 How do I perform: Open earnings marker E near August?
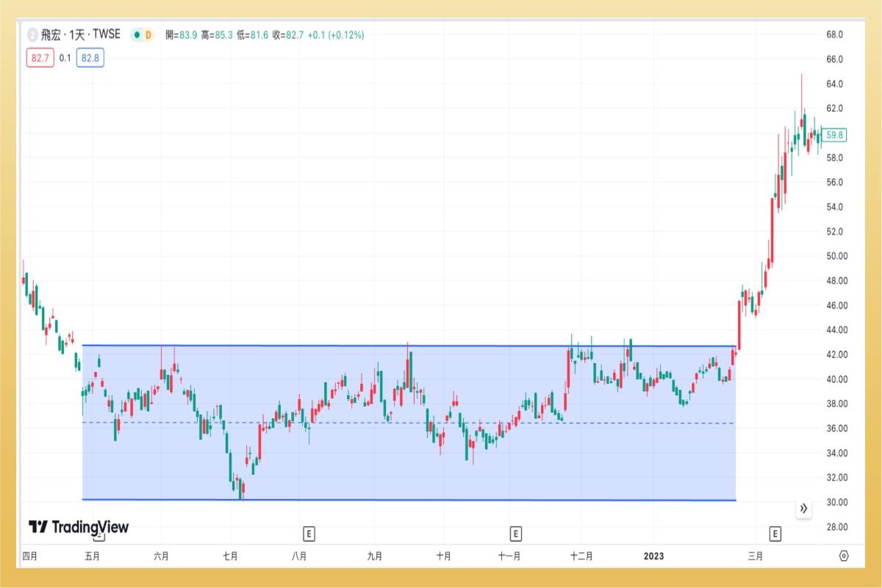pyautogui.click(x=309, y=533)
